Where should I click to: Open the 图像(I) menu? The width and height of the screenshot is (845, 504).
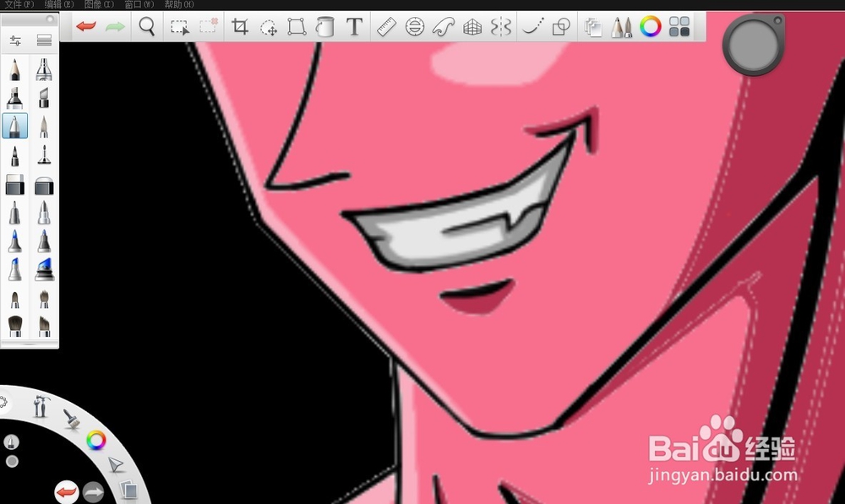pos(99,4)
